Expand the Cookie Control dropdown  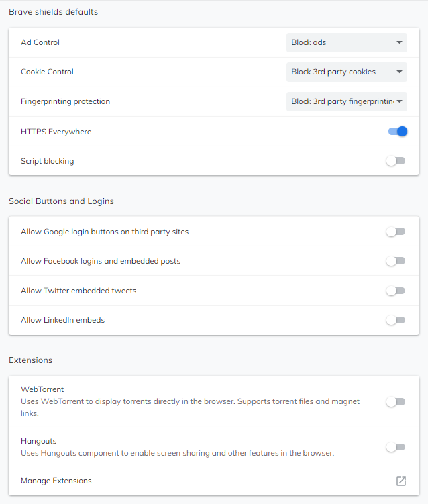click(346, 72)
